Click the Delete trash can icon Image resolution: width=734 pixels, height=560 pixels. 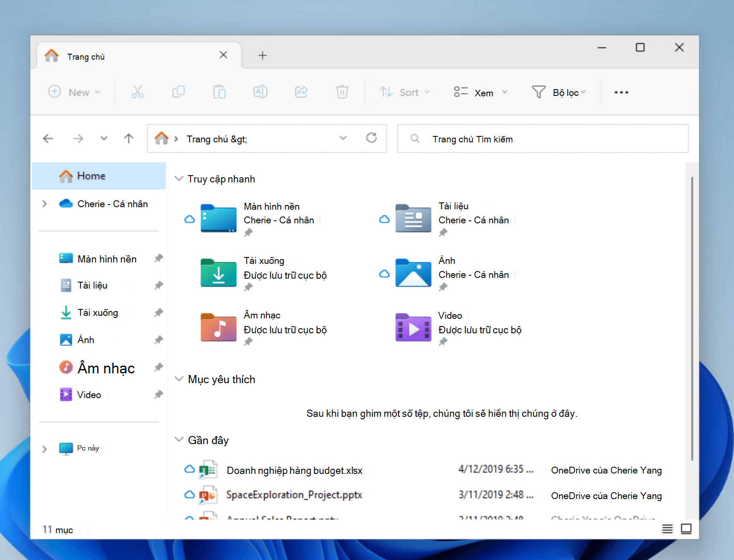point(342,92)
